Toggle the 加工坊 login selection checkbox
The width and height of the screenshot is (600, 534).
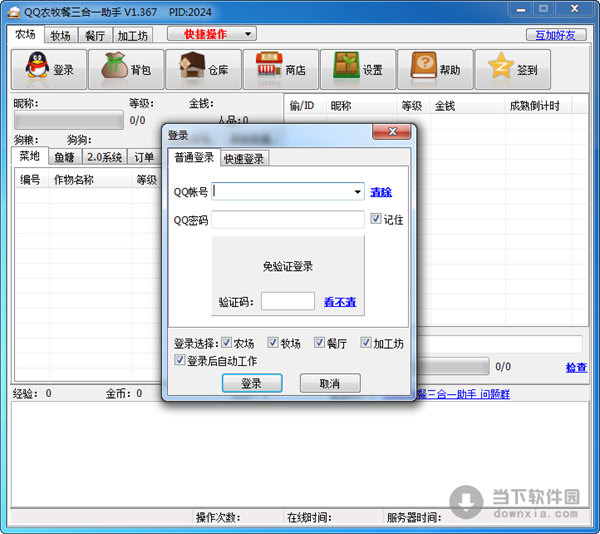pos(366,342)
